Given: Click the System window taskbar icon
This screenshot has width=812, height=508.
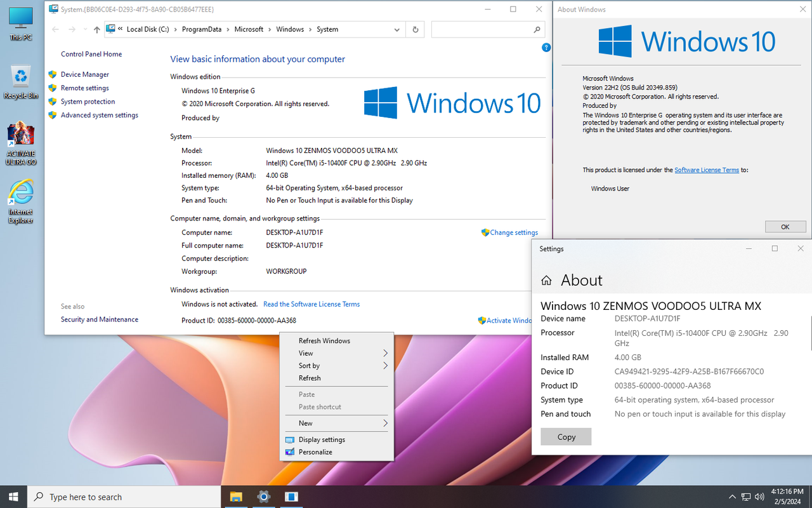Looking at the screenshot, I should (292, 497).
